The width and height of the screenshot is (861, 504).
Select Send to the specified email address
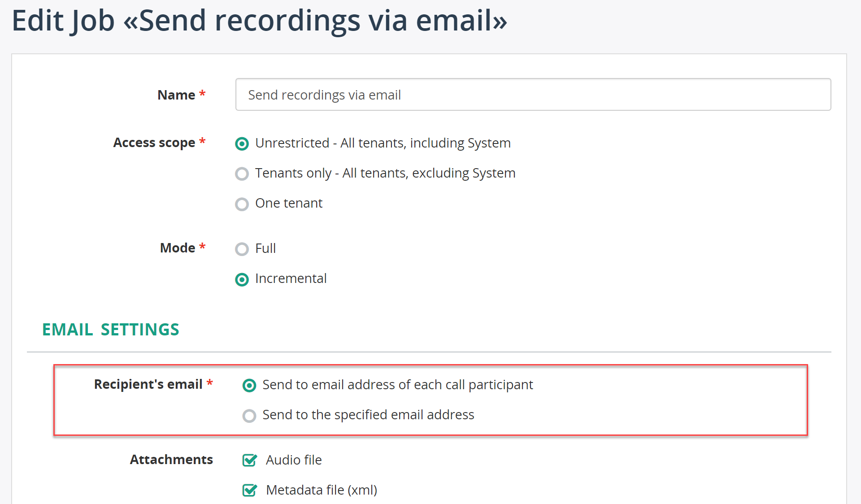coord(249,416)
